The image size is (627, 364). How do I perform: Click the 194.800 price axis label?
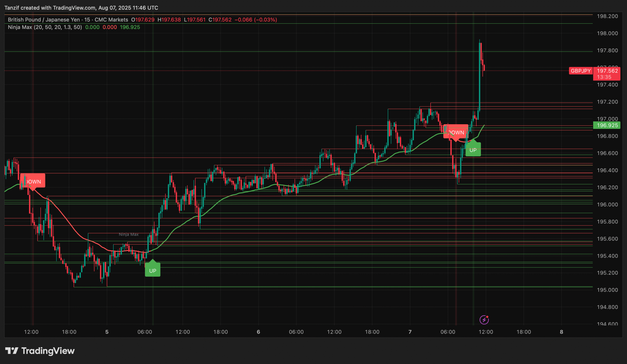607,307
